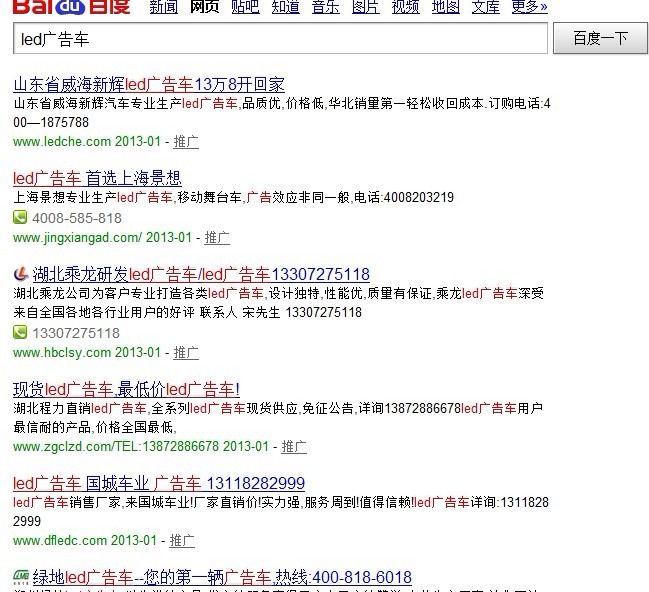Click 推广 next to www.dfledc.com

tap(182, 540)
